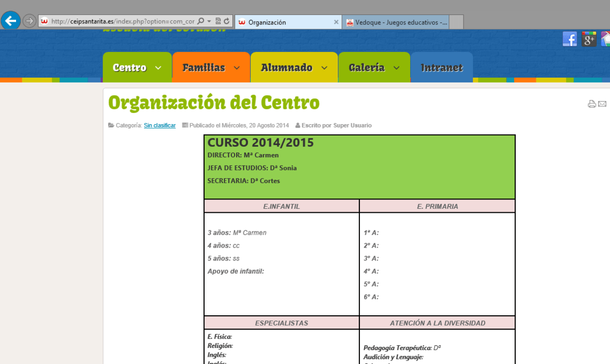Click the CURSO 2014/2015 heading
Viewport: 610px width, 364px height.
[261, 142]
